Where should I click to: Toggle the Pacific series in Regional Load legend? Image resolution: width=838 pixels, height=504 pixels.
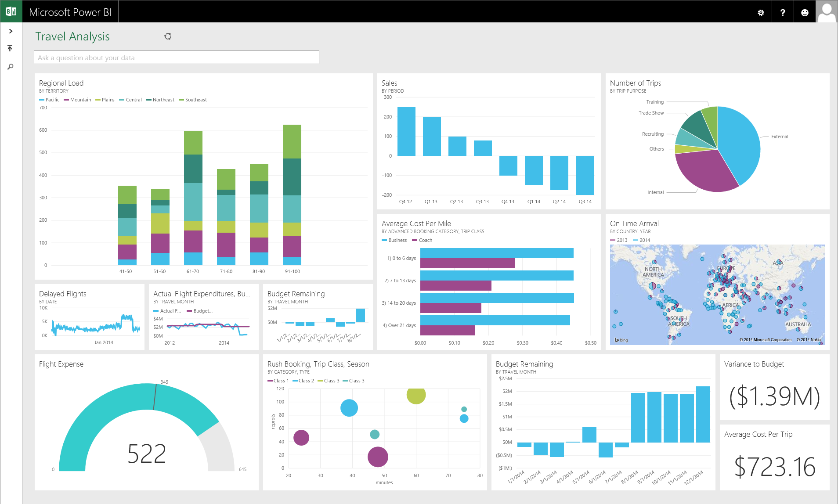click(x=50, y=100)
